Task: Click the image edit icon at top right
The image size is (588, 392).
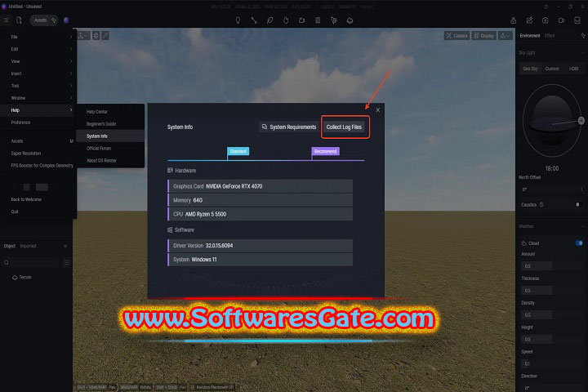Action: [529, 20]
